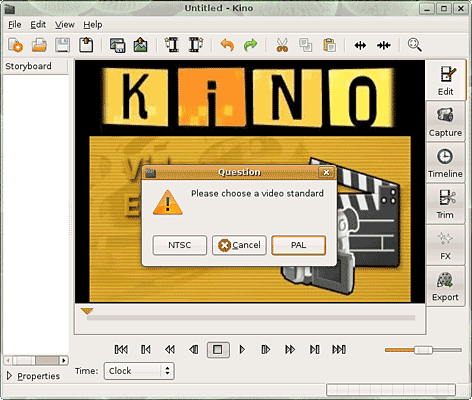This screenshot has height=400, width=472.
Task: Expand the Properties panel
Action: tap(9, 376)
